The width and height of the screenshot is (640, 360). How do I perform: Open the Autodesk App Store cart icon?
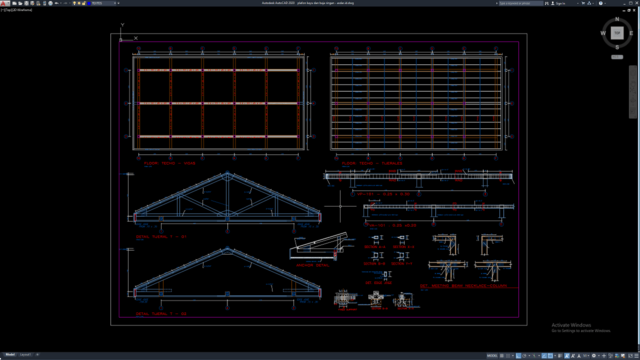click(x=583, y=3)
